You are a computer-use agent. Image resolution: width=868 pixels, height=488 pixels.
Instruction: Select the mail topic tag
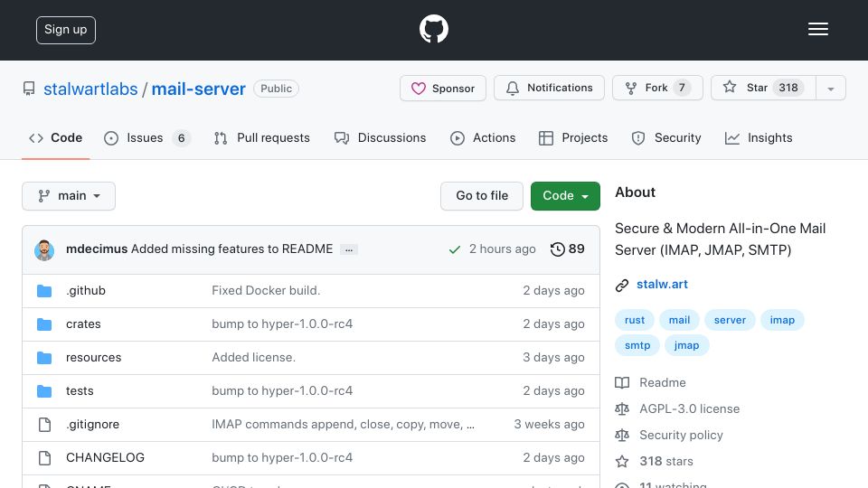pyautogui.click(x=679, y=320)
